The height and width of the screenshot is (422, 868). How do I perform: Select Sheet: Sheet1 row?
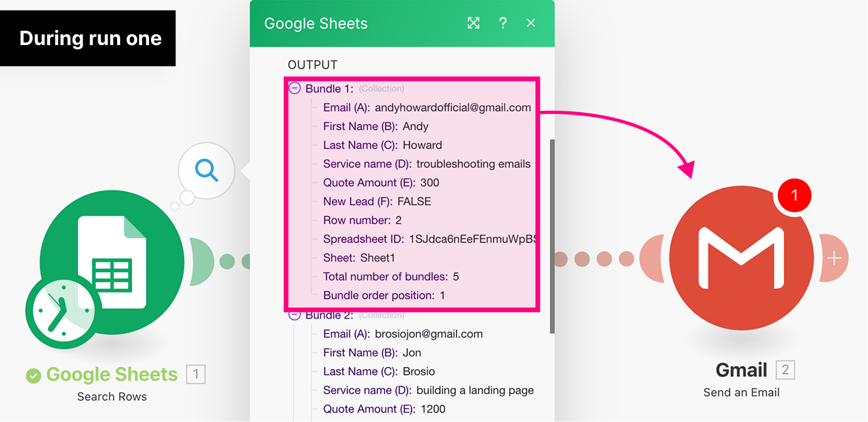click(359, 258)
